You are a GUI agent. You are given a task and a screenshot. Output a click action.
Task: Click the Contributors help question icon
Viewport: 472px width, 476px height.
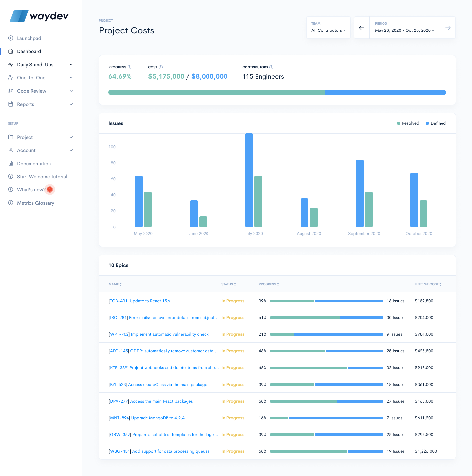pyautogui.click(x=271, y=67)
